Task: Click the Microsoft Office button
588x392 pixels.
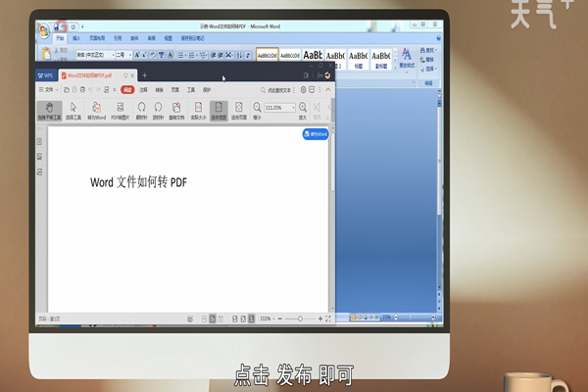Action: 44,31
